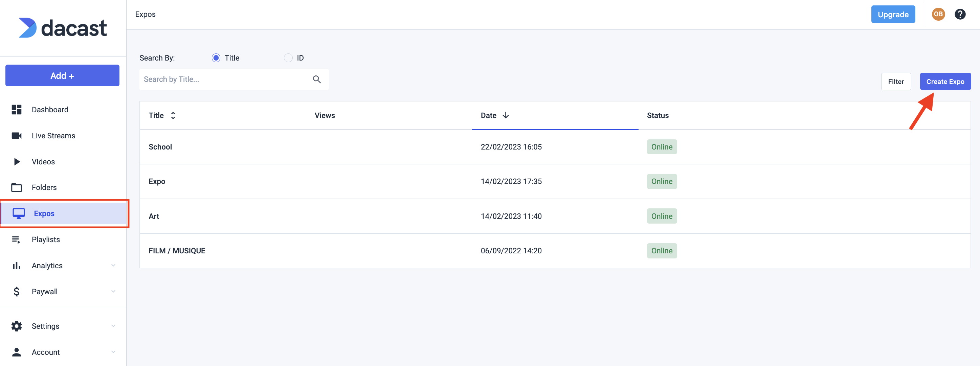Viewport: 980px width, 366px height.
Task: Click the Live Streams camera icon
Action: coord(16,135)
